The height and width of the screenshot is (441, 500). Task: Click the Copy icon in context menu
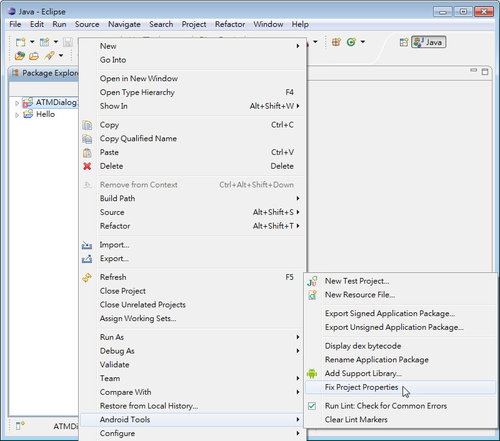pyautogui.click(x=87, y=125)
